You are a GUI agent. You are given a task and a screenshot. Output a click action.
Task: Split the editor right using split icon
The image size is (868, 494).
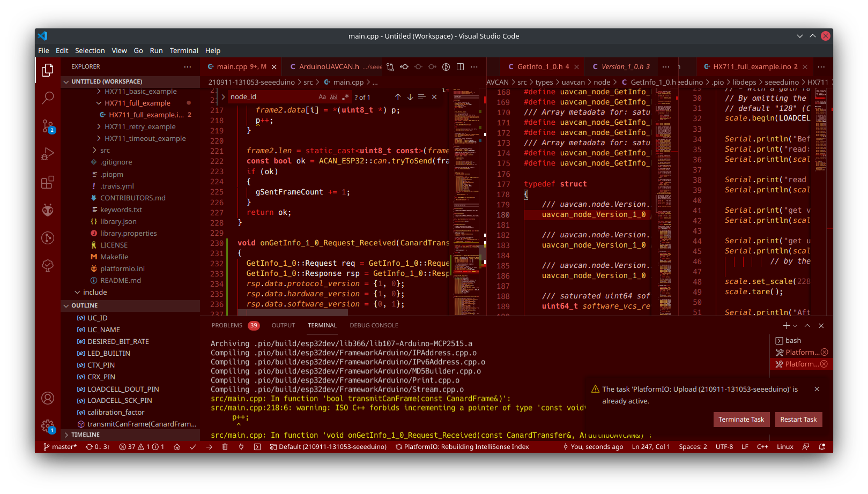tap(460, 67)
